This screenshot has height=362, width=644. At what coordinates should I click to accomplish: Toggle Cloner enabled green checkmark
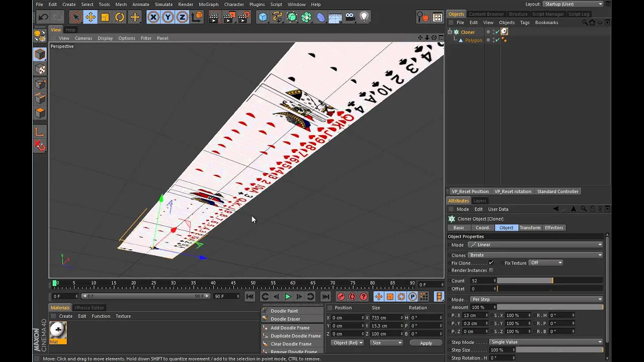(497, 32)
